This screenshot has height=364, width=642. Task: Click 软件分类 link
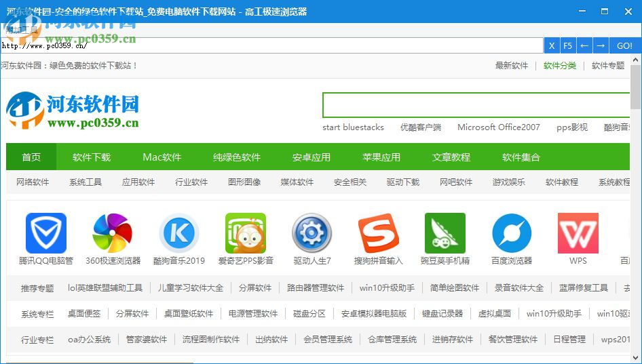pos(560,66)
